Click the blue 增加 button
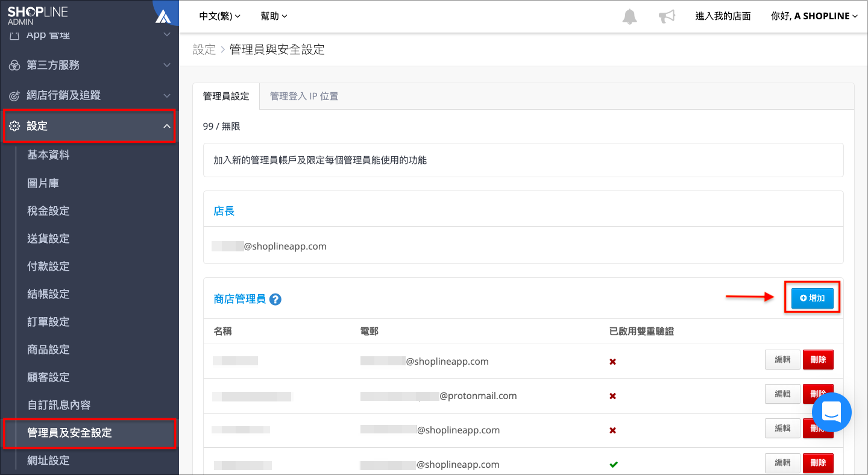868x475 pixels. click(x=812, y=298)
